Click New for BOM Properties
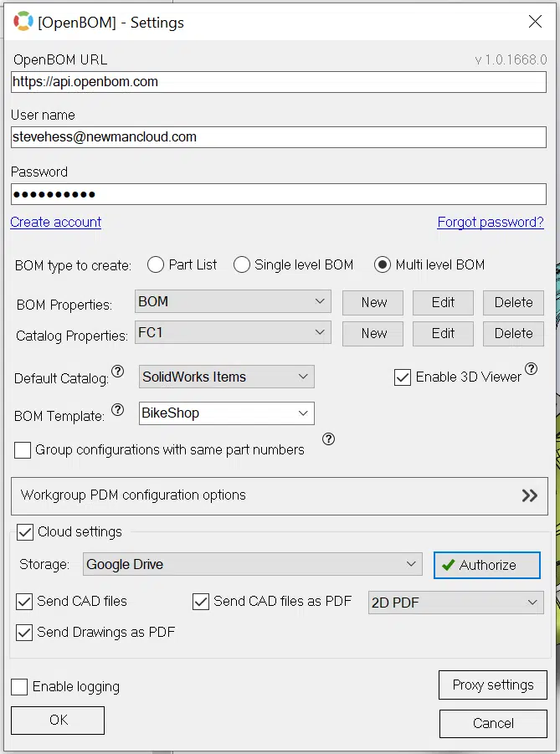The width and height of the screenshot is (560, 754). (x=372, y=302)
